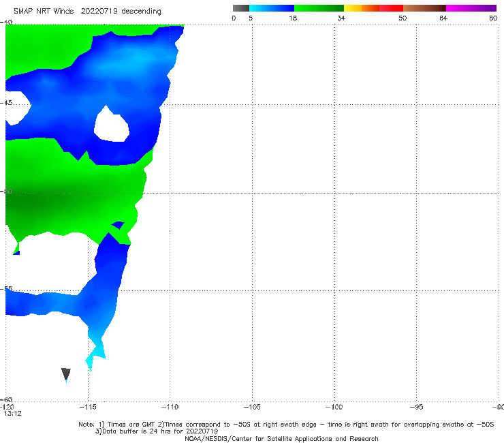Viewport: 504px width, 443px height.
Task: Pick the brown 50-64 colorbar segment
Action: tap(424, 8)
